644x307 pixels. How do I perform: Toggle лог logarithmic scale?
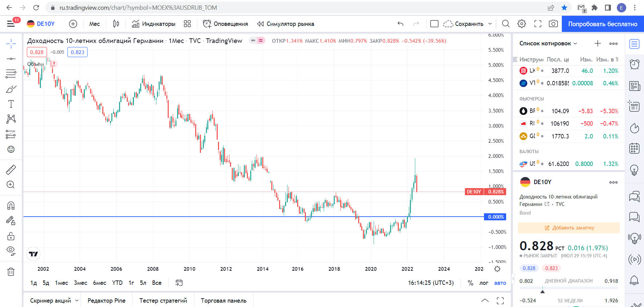pos(484,283)
